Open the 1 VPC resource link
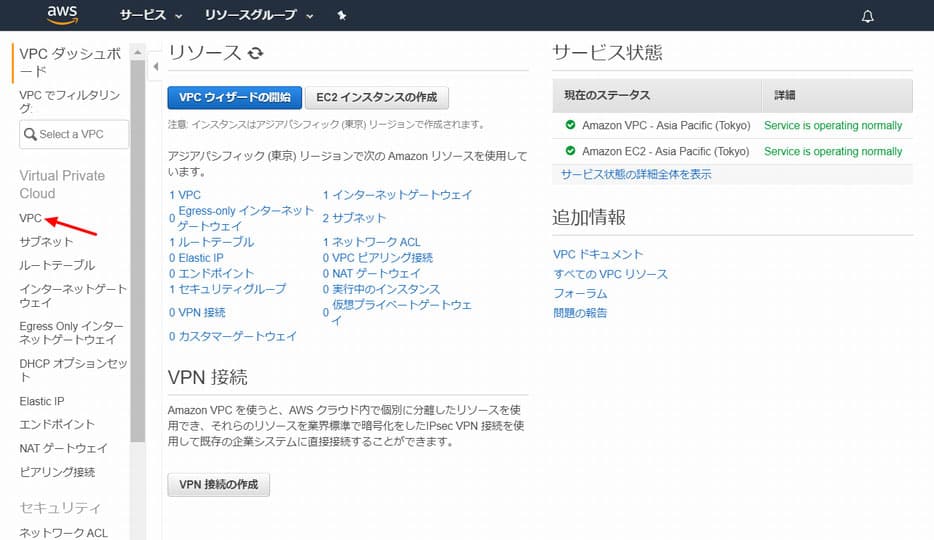934x540 pixels. coord(185,195)
